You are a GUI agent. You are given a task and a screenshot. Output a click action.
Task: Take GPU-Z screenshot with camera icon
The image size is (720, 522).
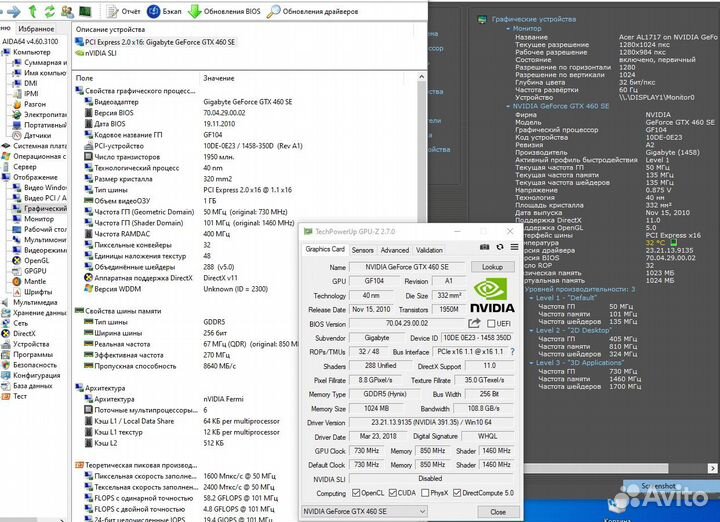484,247
